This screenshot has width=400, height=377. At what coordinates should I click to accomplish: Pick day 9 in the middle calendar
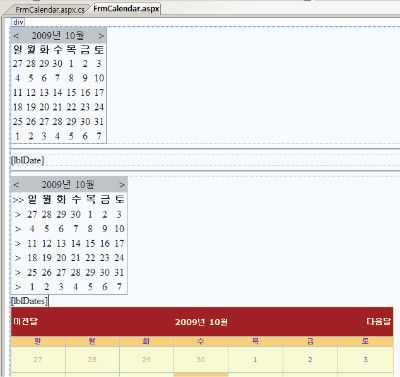(105, 229)
